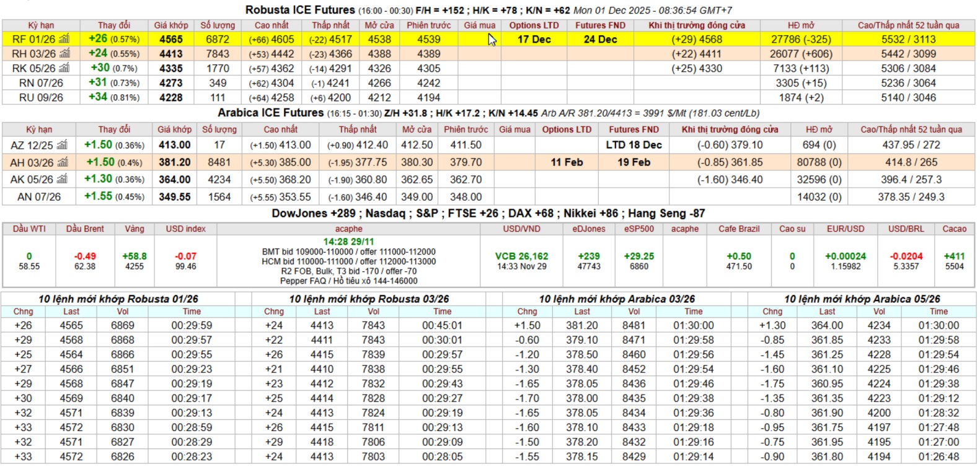Select the Vàng price header
The width and height of the screenshot is (980, 467).
tap(135, 229)
